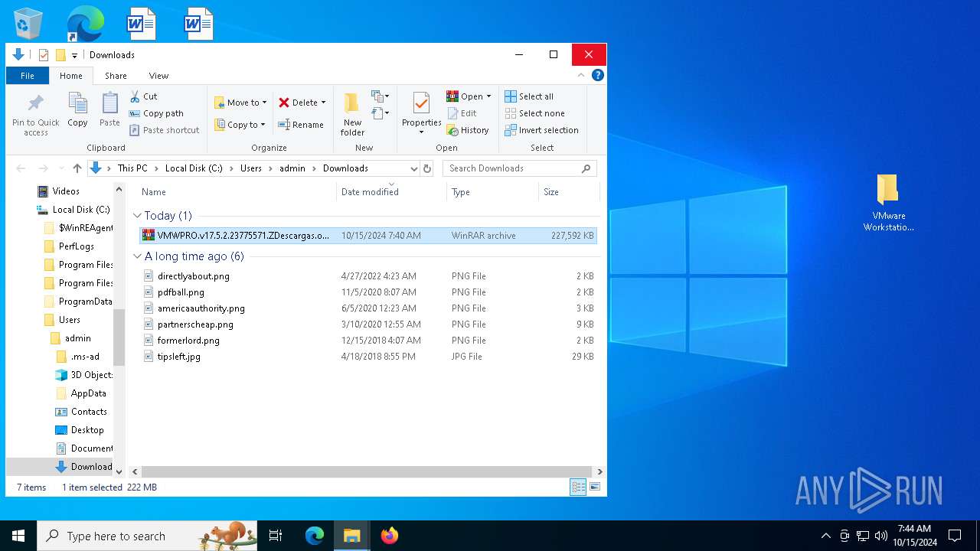
Task: Select VMware Workstation desktop folder
Action: [888, 203]
